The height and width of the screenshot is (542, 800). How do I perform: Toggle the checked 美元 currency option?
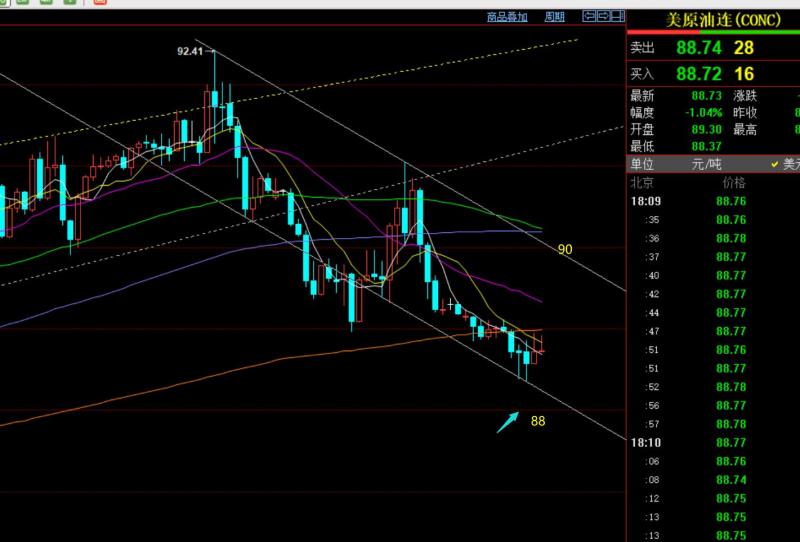[x=786, y=164]
